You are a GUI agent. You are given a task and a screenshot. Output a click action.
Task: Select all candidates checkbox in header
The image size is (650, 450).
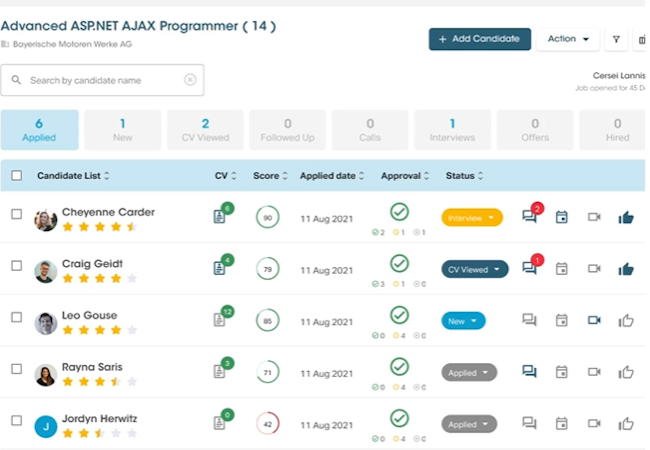pos(16,176)
